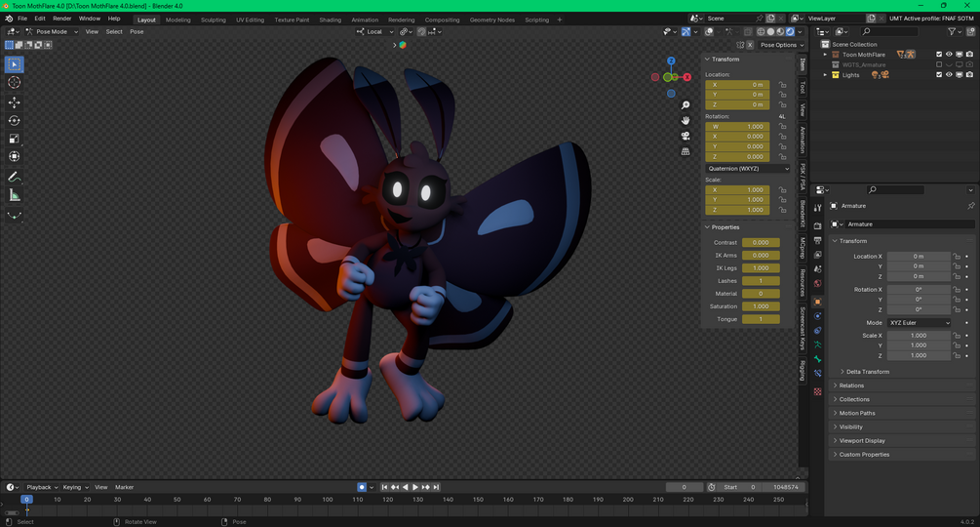980x527 pixels.
Task: Toggle lock on Rotation X in Properties
Action: tap(957, 290)
